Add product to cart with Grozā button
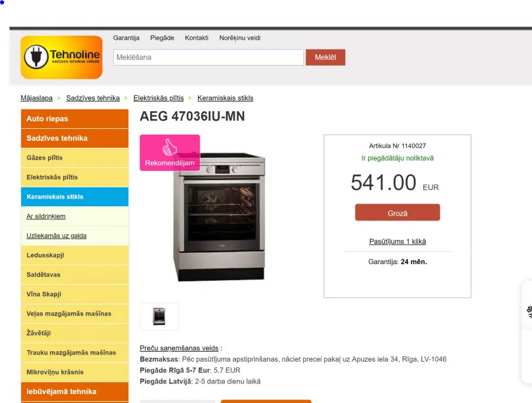The width and height of the screenshot is (532, 403). pos(397,212)
